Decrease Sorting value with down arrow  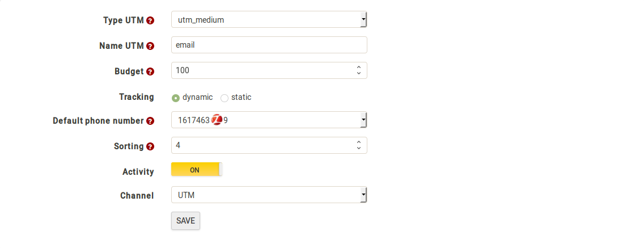tap(358, 148)
